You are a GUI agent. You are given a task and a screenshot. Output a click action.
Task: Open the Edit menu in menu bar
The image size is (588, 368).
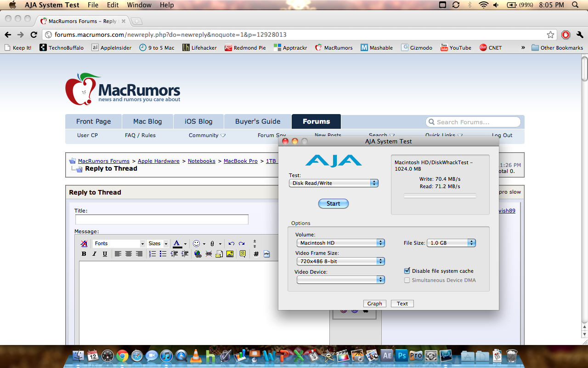pyautogui.click(x=113, y=5)
